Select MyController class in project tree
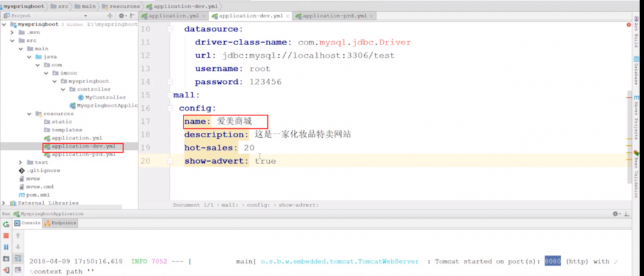 [x=102, y=97]
